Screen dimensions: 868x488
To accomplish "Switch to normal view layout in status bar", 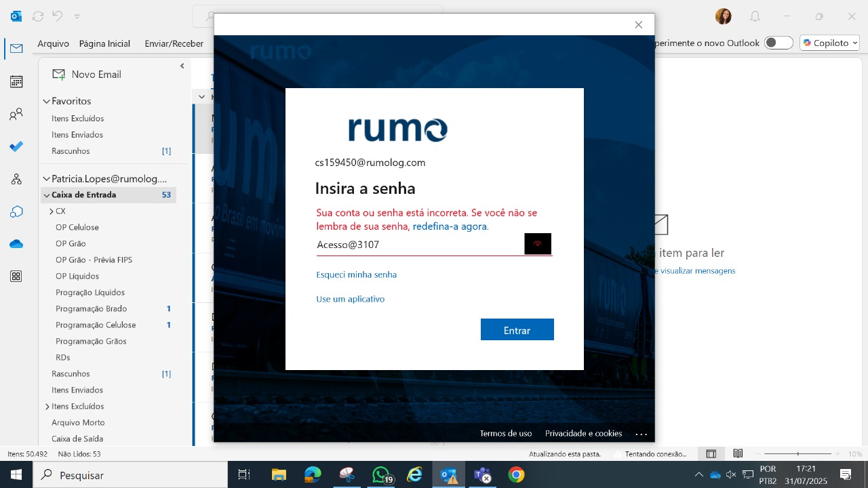I will click(711, 454).
